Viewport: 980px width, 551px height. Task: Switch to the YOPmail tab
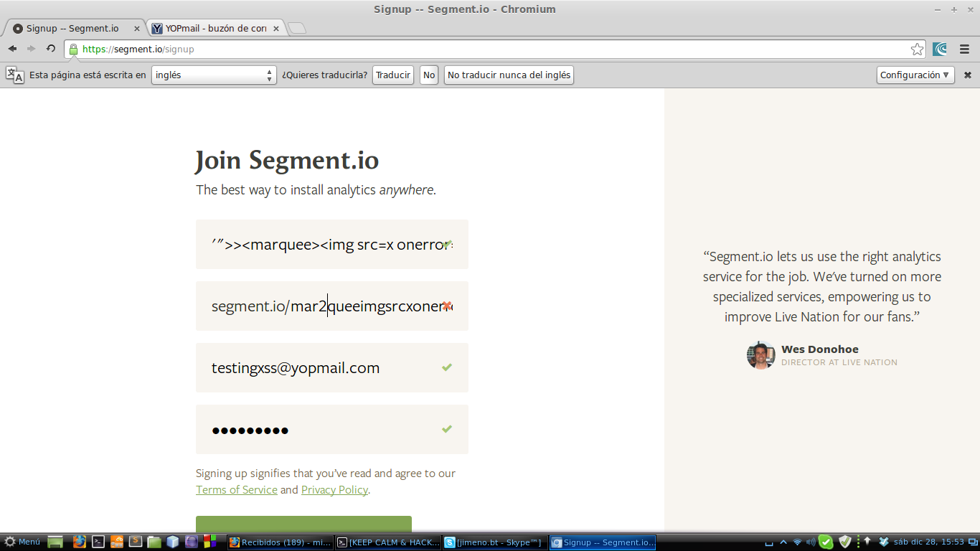point(217,29)
